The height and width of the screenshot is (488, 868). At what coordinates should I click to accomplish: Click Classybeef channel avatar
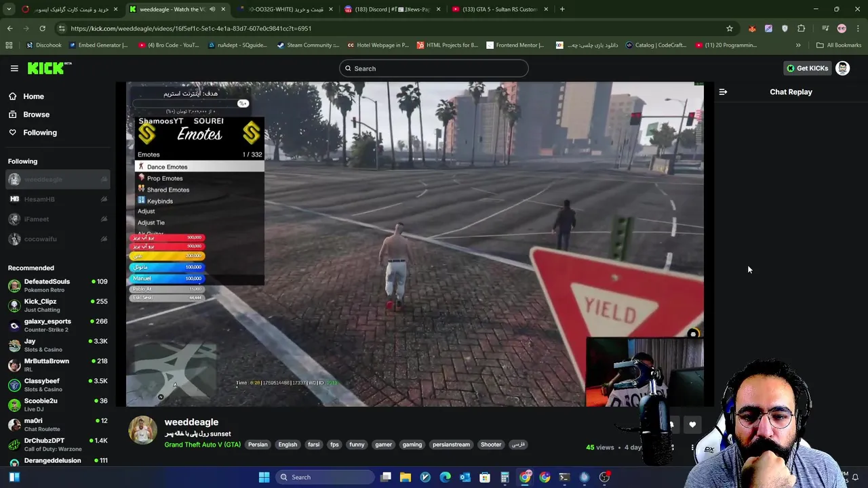tap(14, 385)
